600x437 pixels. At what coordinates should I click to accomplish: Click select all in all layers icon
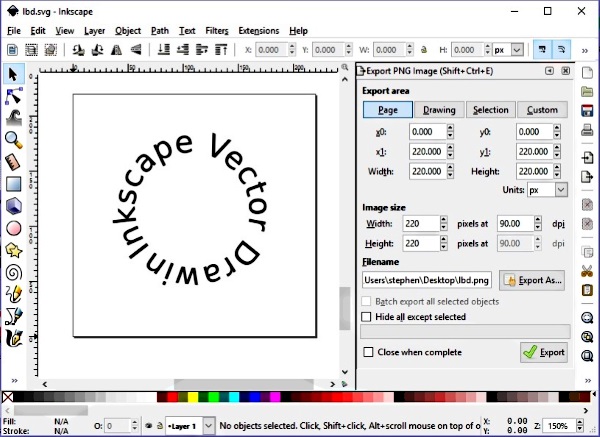(31, 50)
